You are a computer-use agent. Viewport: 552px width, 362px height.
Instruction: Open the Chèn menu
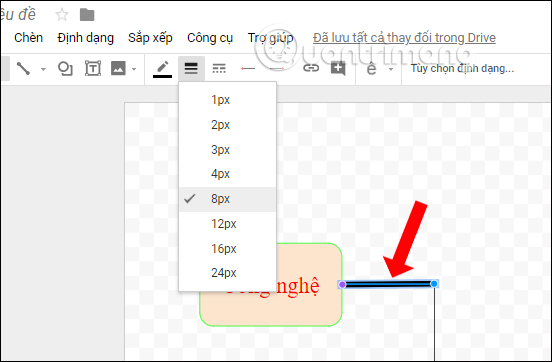coord(29,38)
